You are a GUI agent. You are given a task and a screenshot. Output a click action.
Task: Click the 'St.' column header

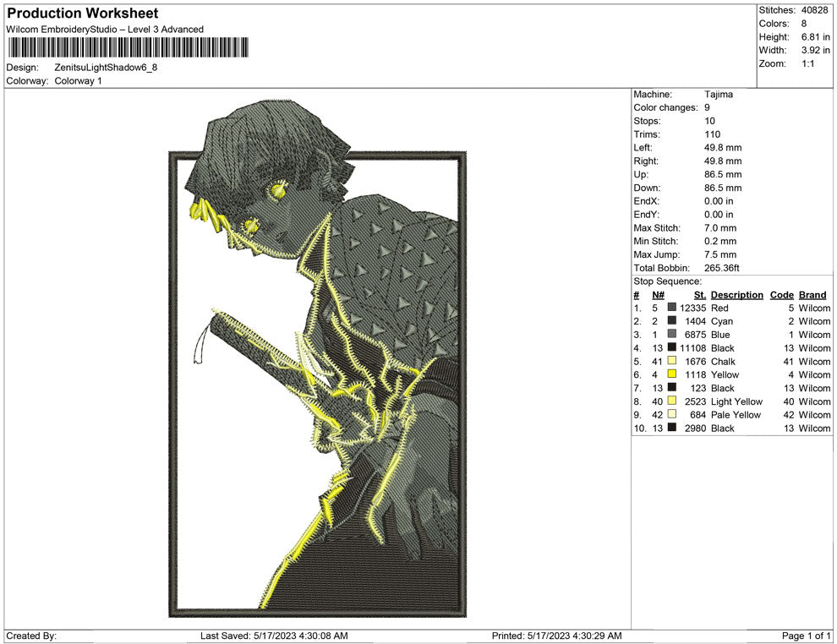coord(700,295)
